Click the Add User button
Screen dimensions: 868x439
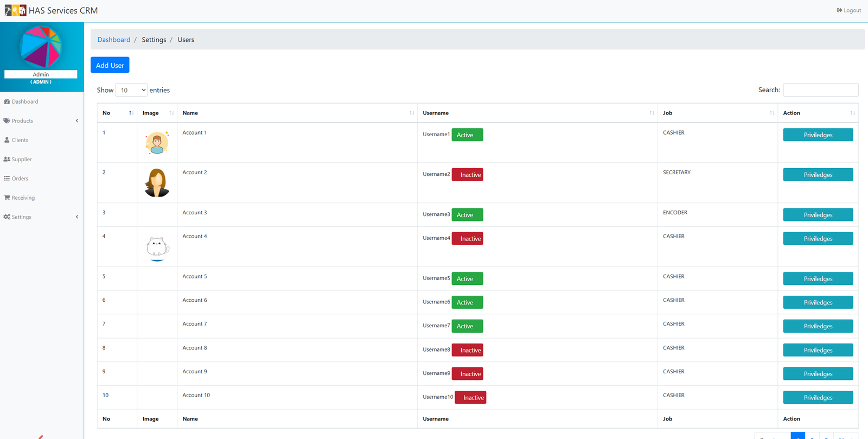(110, 65)
